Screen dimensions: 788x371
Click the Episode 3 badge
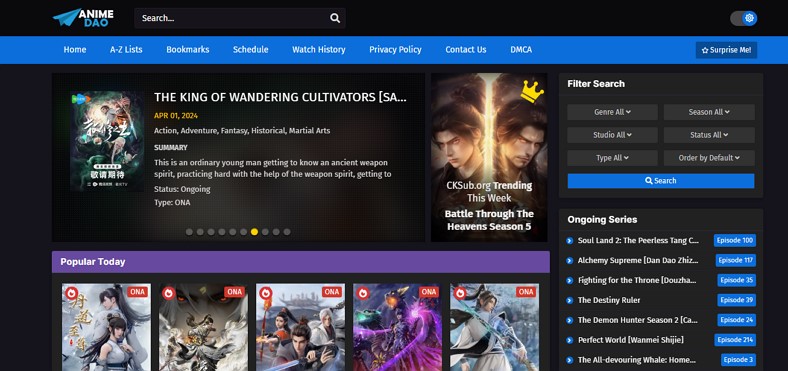pyautogui.click(x=738, y=360)
